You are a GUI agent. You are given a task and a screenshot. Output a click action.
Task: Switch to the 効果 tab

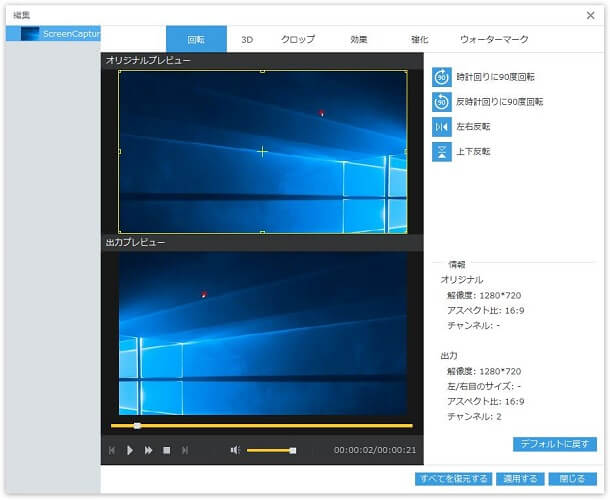[x=359, y=39]
